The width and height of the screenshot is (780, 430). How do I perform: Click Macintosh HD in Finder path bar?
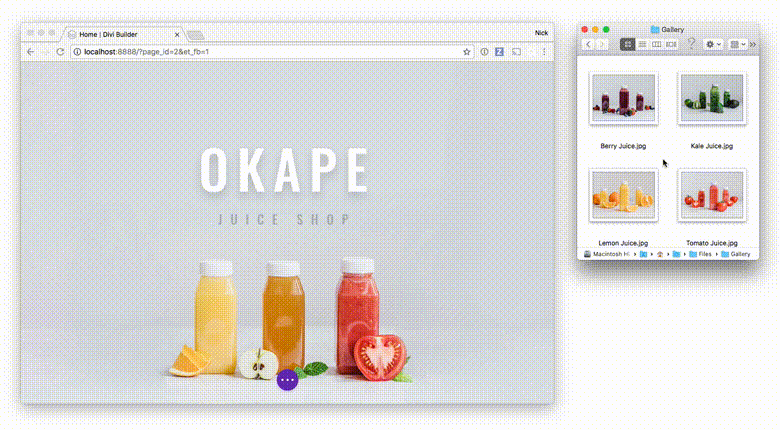[607, 254]
